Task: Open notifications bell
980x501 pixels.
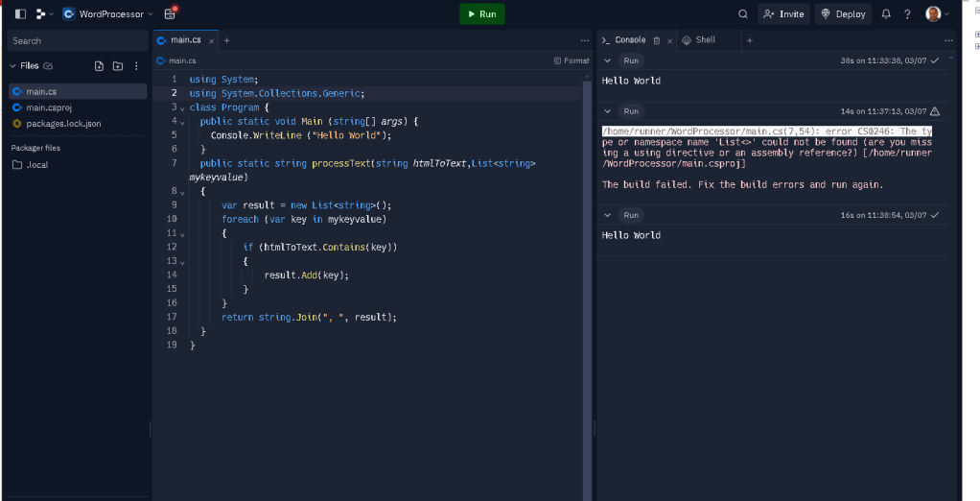Action: click(886, 13)
